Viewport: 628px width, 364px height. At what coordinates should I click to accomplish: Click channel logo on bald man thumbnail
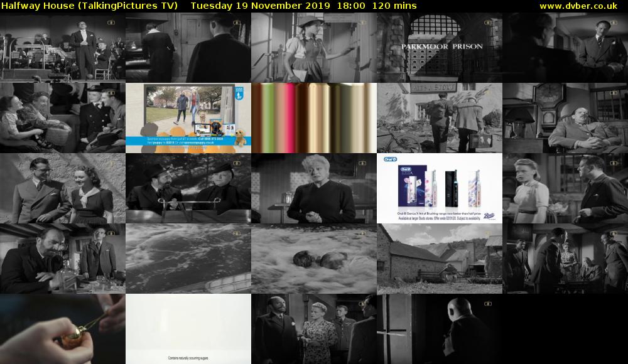tap(487, 304)
